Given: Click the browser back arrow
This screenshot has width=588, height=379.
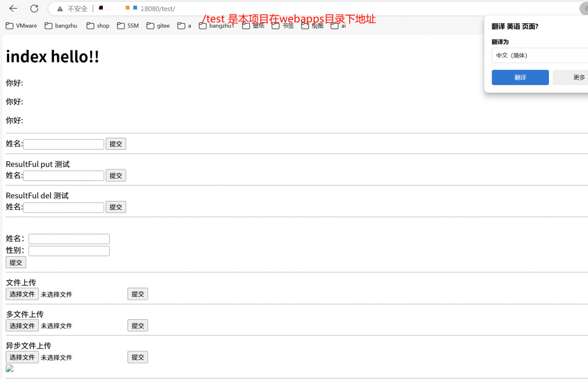Looking at the screenshot, I should (x=13, y=9).
